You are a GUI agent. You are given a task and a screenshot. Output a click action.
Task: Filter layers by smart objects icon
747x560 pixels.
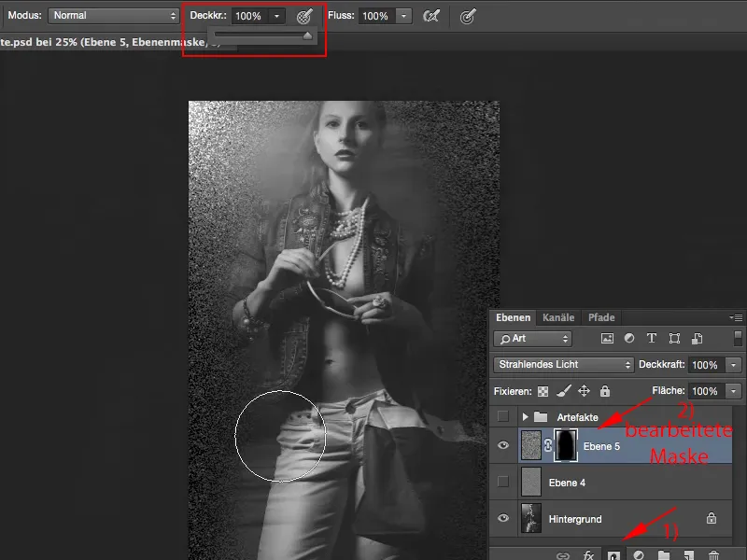697,338
